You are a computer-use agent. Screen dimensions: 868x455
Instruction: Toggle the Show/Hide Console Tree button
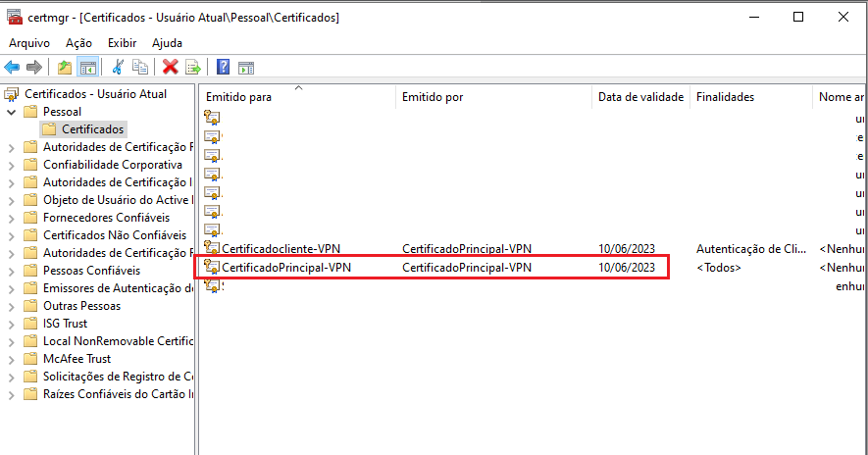click(88, 67)
